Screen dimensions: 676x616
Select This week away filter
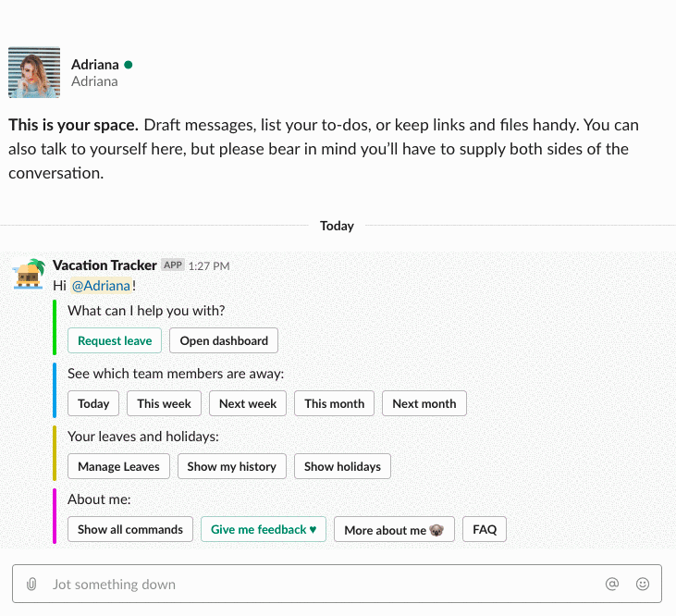point(164,403)
